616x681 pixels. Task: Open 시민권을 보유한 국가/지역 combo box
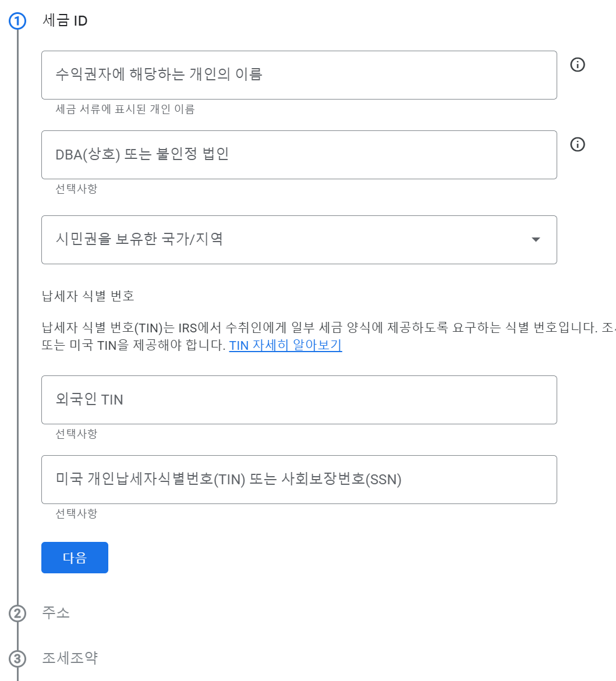point(299,240)
